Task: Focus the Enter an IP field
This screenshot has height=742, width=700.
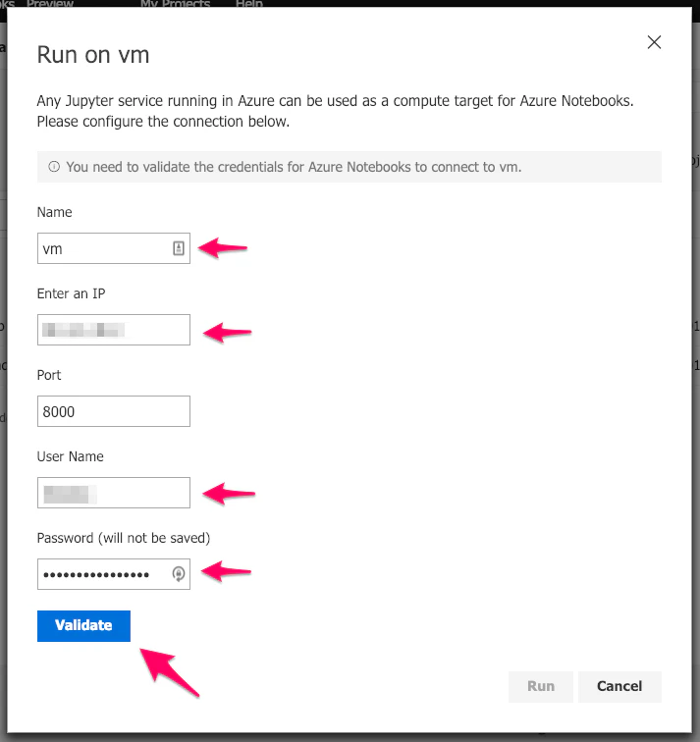Action: [114, 330]
